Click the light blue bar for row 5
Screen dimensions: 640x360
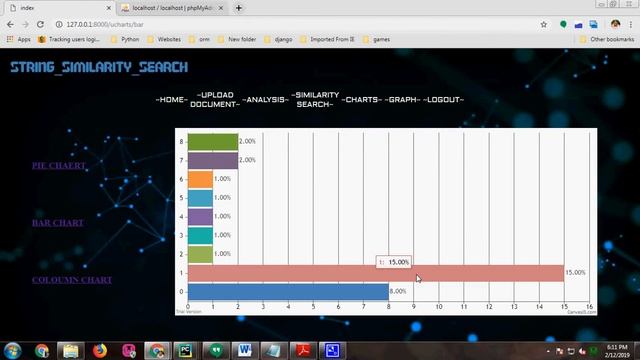click(x=200, y=198)
